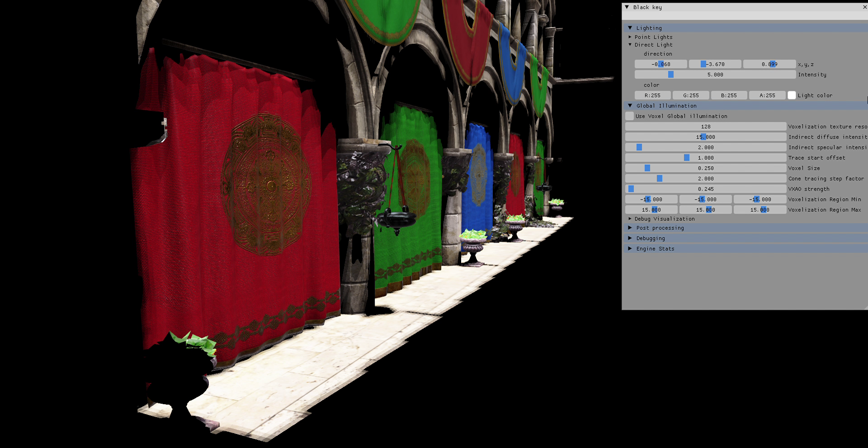Click the R:255 color field
Viewport: 868px width, 448px height.
pyautogui.click(x=652, y=95)
